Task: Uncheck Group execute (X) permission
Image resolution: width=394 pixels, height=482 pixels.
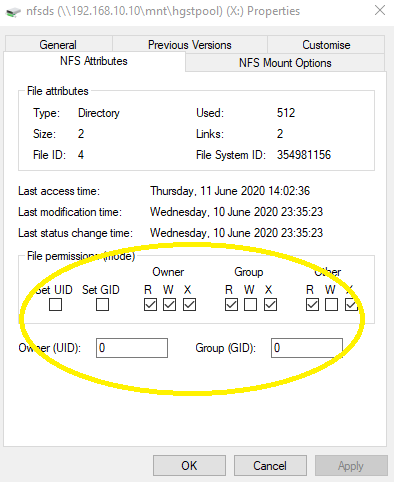Action: [270, 304]
